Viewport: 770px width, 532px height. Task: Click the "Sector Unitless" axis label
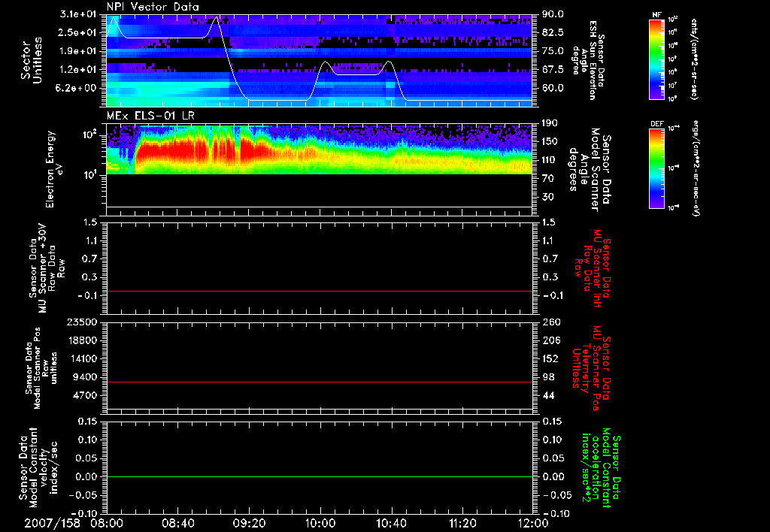[31, 60]
